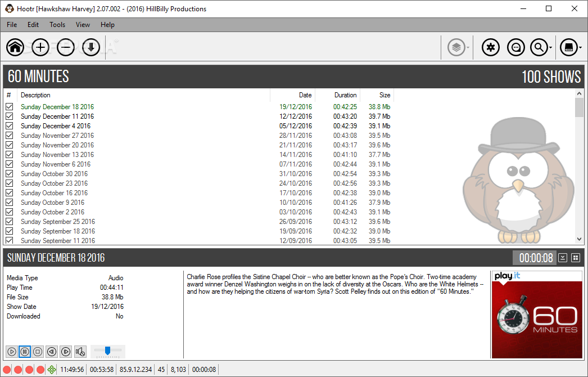Open settings via the asterisk gear icon
Viewport: 588px width, 377px height.
(x=491, y=47)
